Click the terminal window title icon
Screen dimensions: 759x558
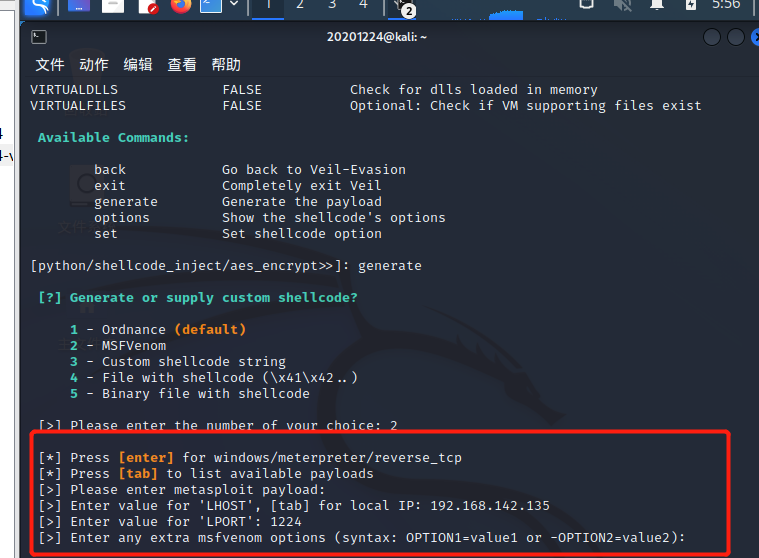click(x=39, y=37)
